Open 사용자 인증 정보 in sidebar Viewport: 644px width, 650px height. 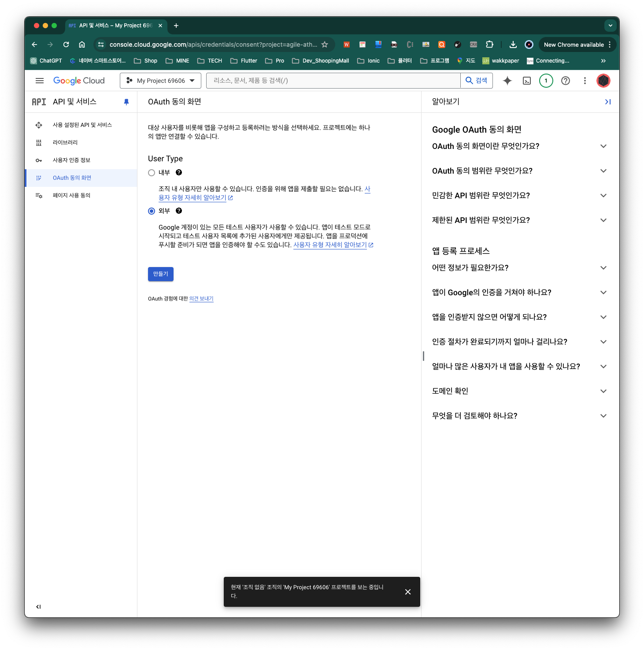pos(71,160)
